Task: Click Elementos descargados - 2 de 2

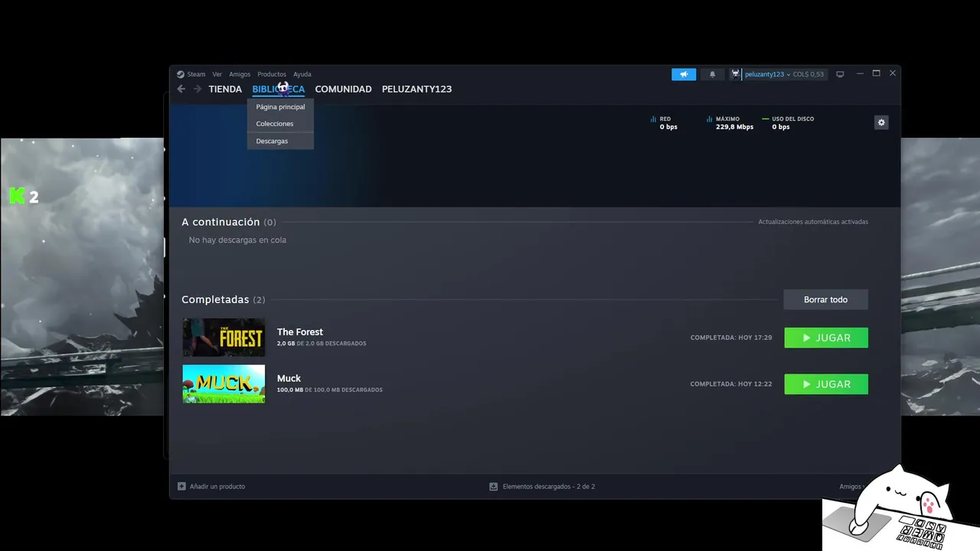Action: tap(549, 487)
